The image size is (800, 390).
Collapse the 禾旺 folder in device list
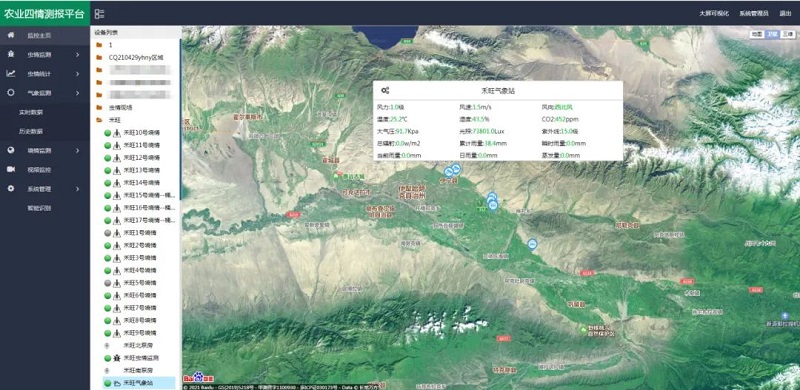(x=99, y=120)
